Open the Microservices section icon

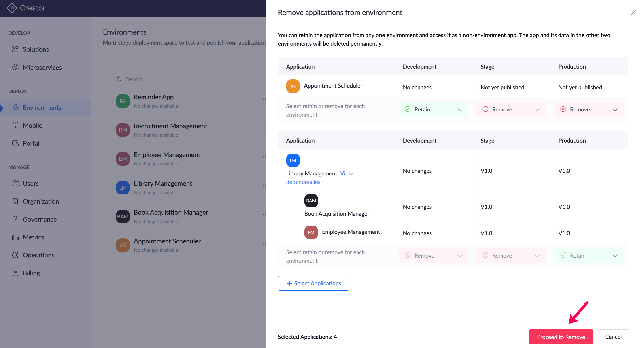(15, 67)
